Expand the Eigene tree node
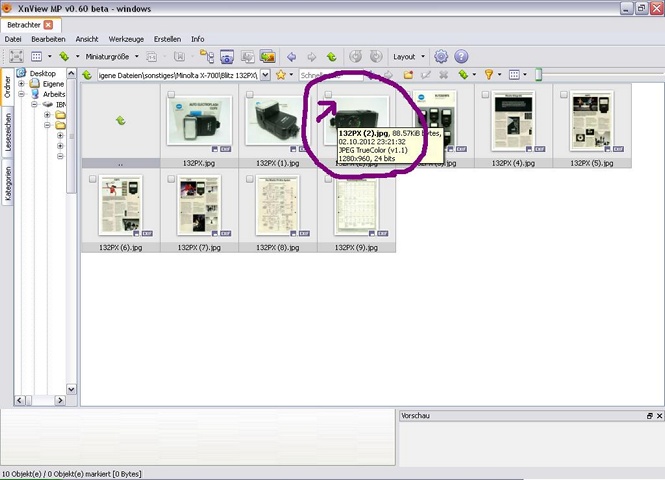665x480 pixels. (x=21, y=84)
